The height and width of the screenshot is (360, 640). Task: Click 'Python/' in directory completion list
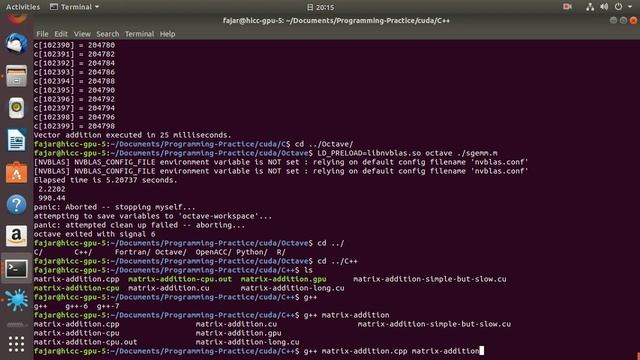pos(252,252)
